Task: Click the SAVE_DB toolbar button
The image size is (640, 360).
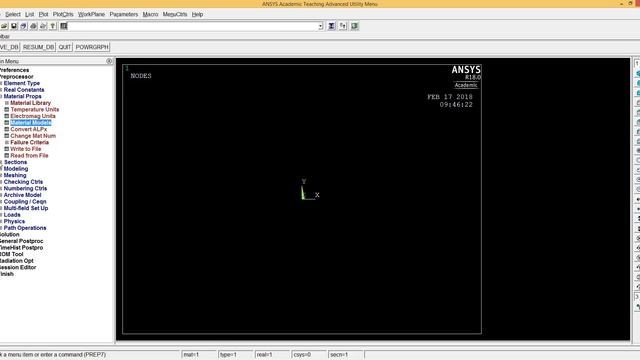Action: tap(9, 47)
